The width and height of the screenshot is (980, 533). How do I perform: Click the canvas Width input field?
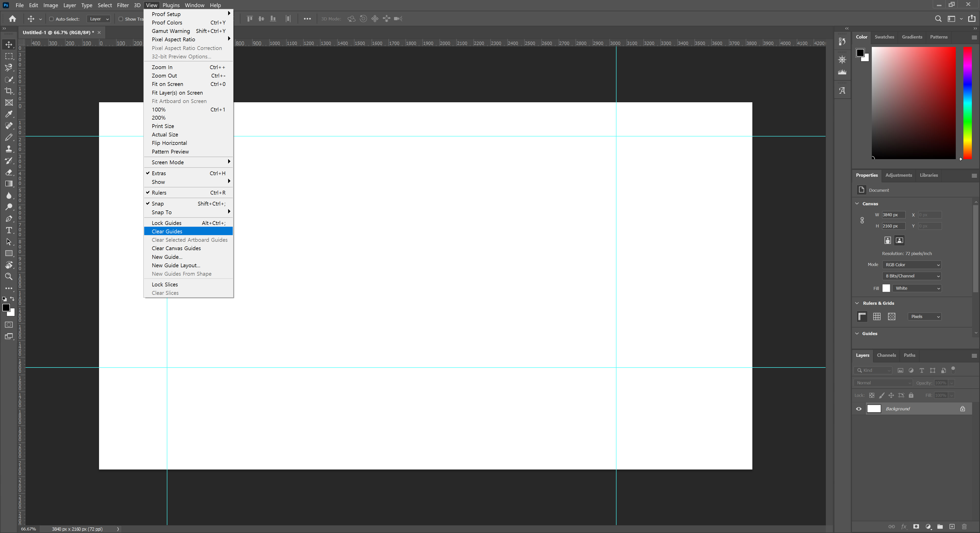893,215
